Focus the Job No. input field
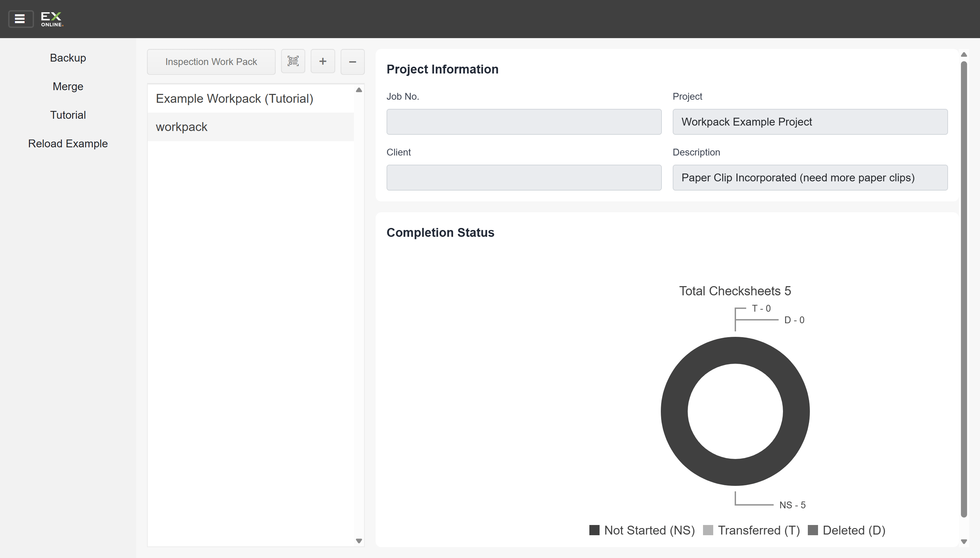Image resolution: width=980 pixels, height=558 pixels. 524,122
